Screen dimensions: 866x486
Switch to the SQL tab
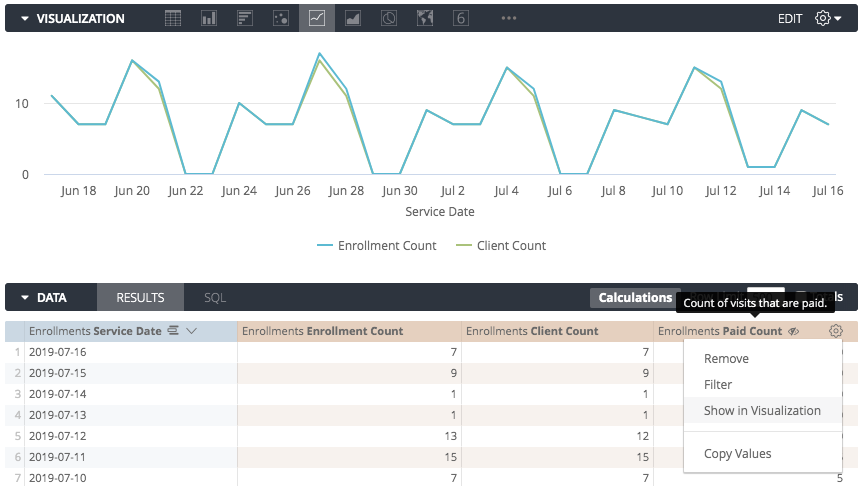coord(215,297)
